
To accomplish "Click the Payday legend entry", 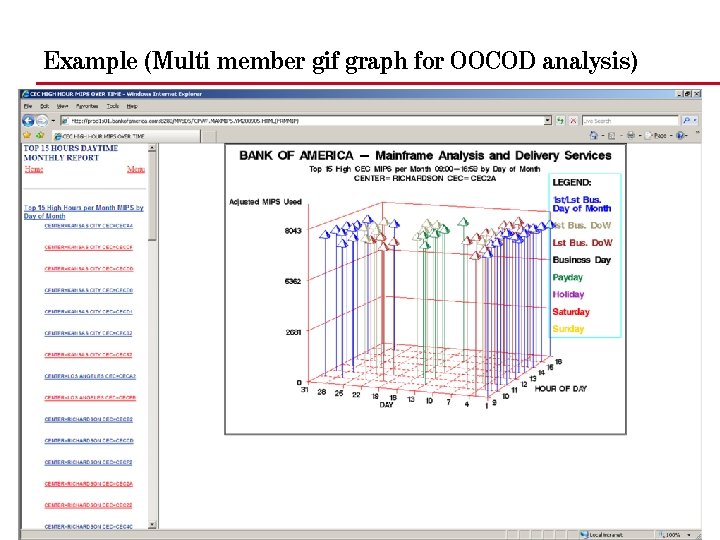I will point(568,277).
